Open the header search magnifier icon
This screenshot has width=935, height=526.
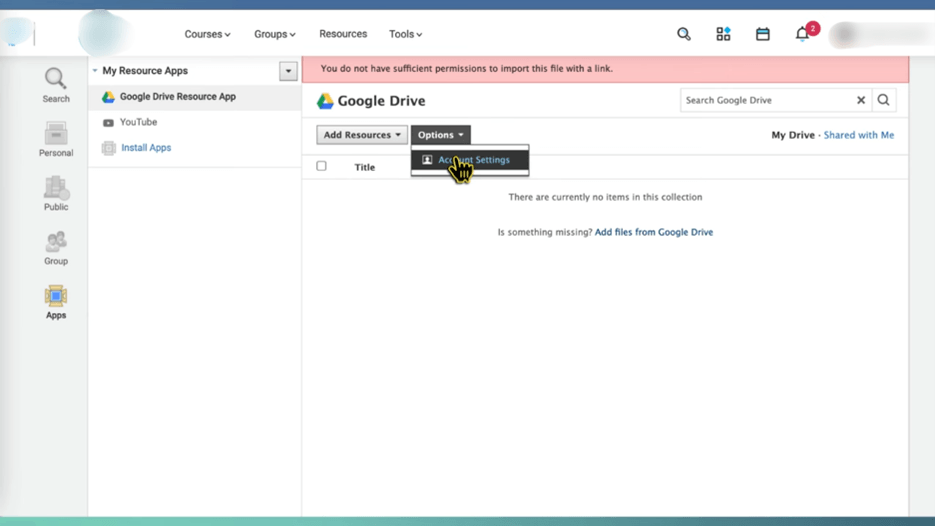coord(684,34)
